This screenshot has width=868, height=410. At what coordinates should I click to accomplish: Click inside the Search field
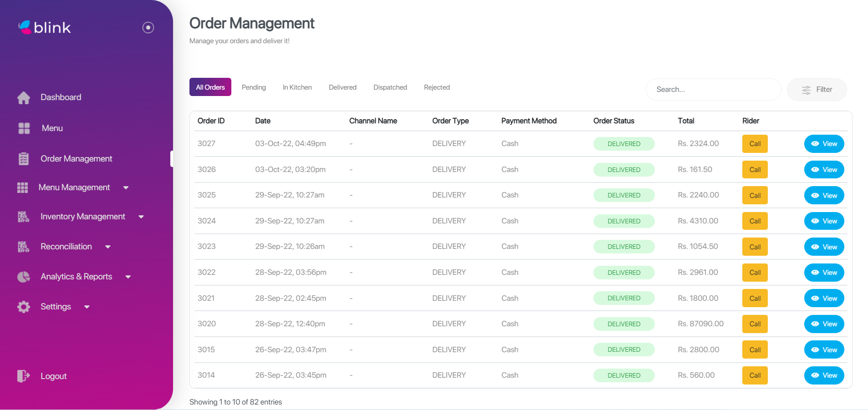coord(713,90)
